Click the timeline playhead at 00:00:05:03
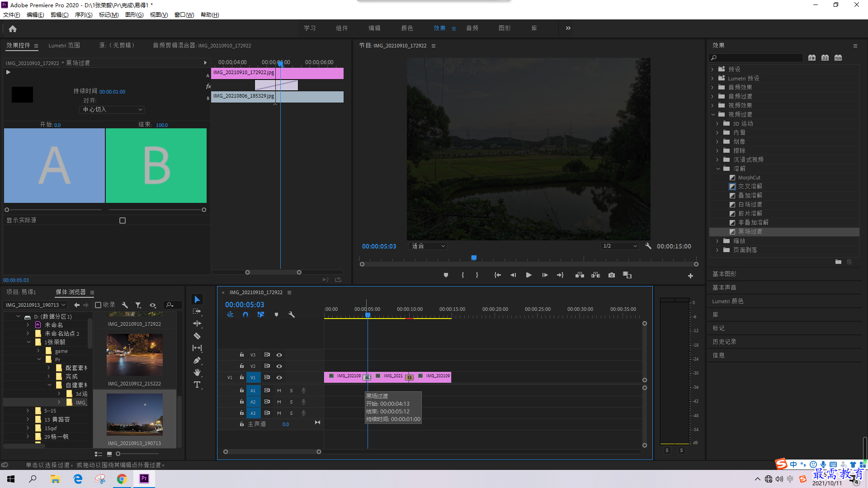 coord(368,315)
